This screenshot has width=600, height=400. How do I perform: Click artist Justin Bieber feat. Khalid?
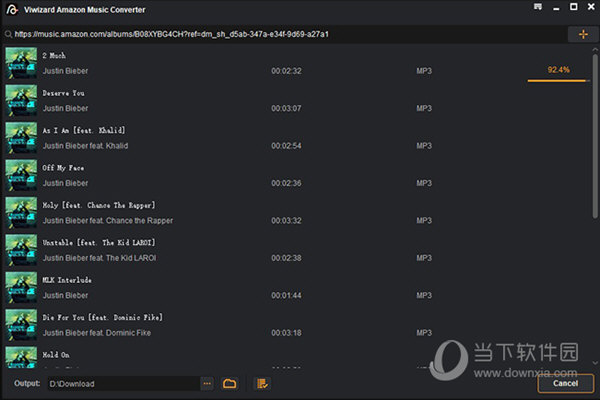coord(85,146)
